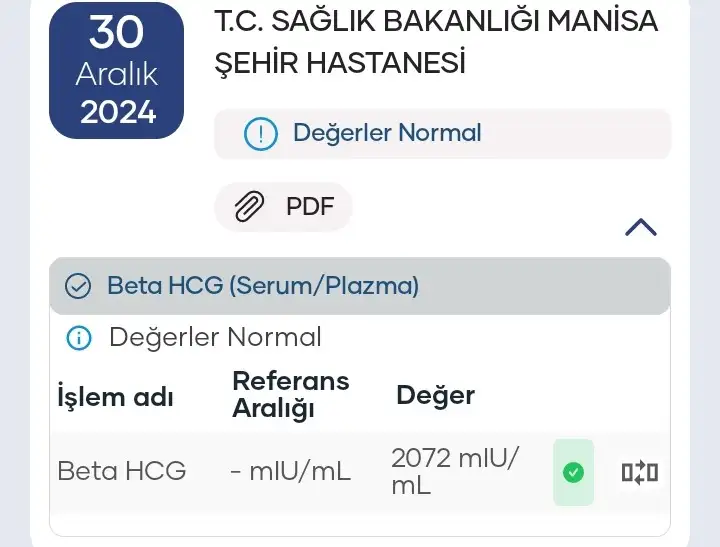Click the info icon in the top banner
The width and height of the screenshot is (720, 547).
(260, 134)
